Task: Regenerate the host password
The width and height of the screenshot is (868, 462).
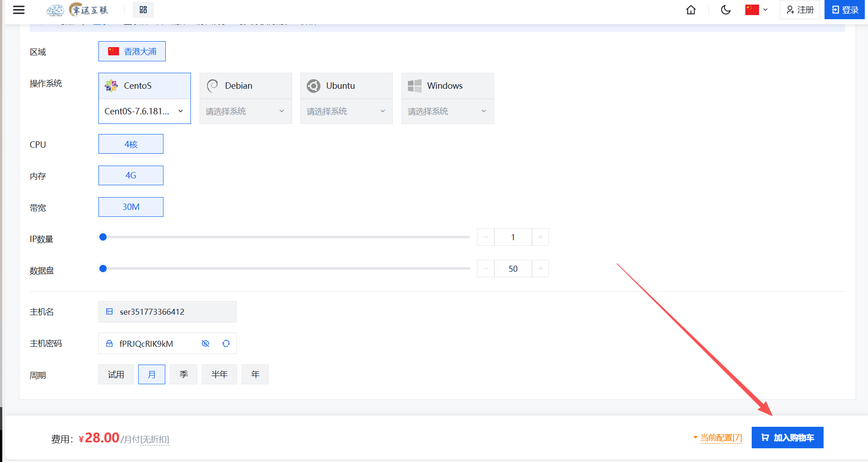Action: pos(226,344)
